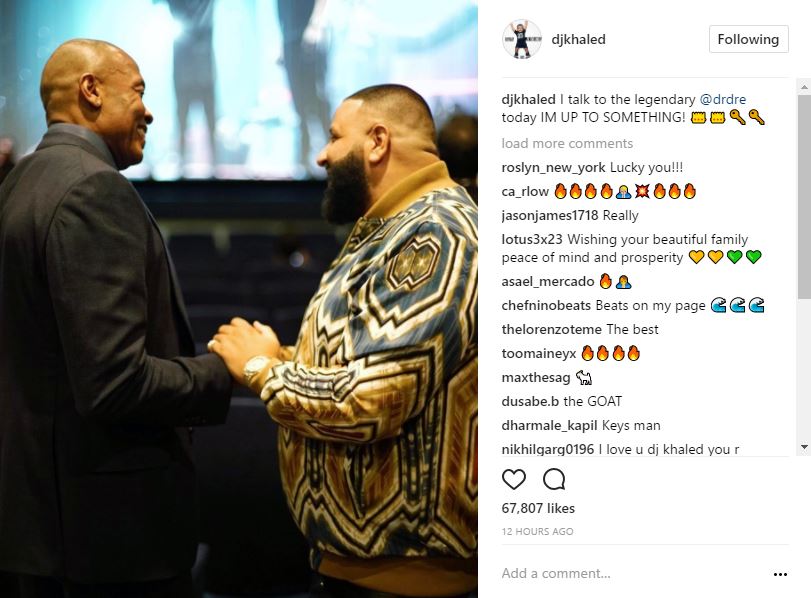
Task: Click the comments scrollbar down arrow
Action: (804, 447)
